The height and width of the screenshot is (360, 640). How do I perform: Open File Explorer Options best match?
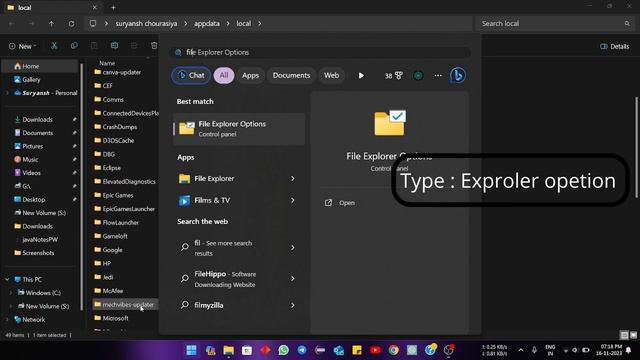239,129
